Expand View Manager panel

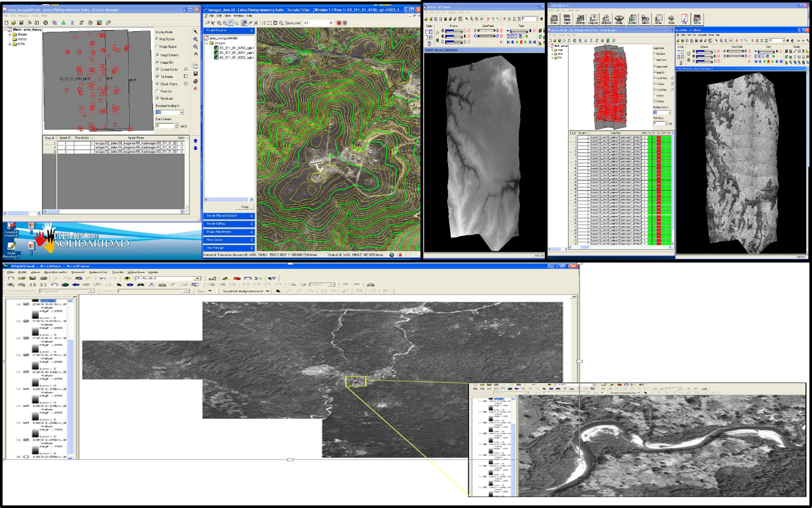point(229,248)
